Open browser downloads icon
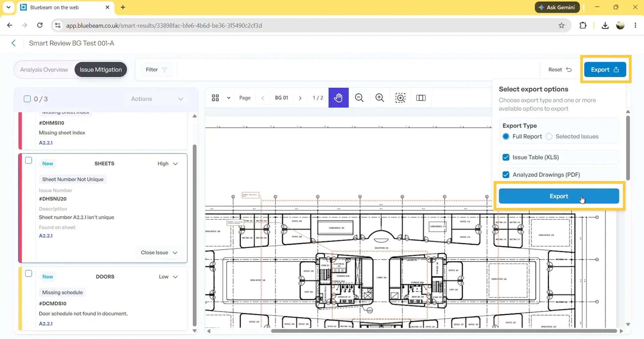 click(605, 25)
